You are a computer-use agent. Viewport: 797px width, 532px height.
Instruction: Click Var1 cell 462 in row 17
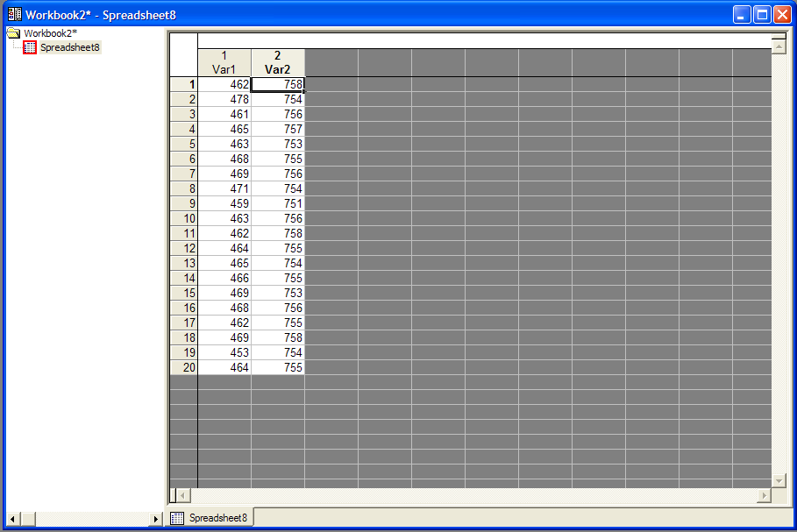[224, 323]
